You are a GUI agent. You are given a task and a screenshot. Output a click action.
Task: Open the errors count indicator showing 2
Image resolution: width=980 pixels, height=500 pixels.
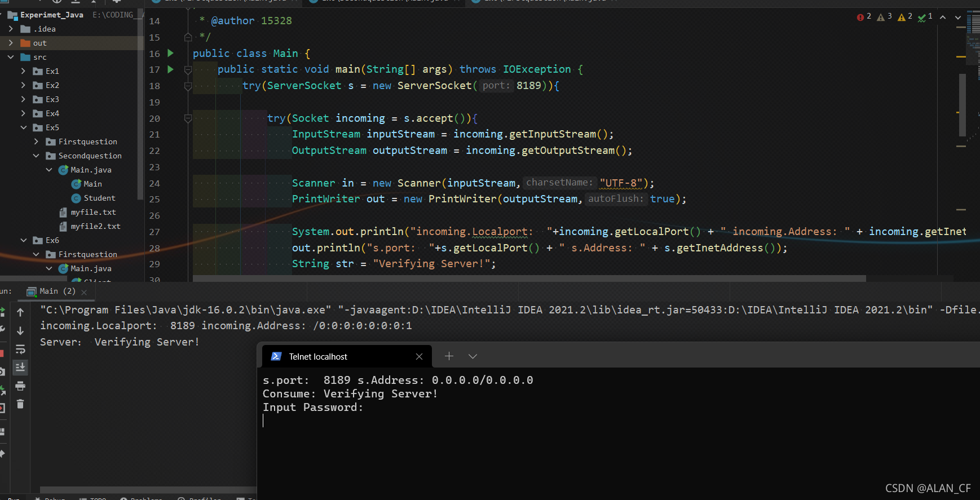pos(864,17)
